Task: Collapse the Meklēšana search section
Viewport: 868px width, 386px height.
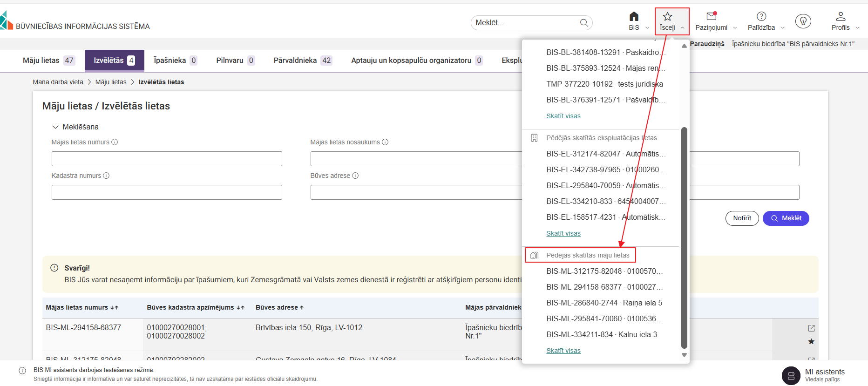Action: 55,127
